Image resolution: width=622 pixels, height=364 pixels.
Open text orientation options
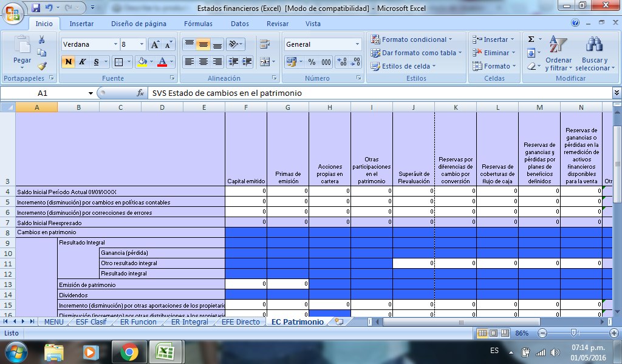(x=235, y=44)
